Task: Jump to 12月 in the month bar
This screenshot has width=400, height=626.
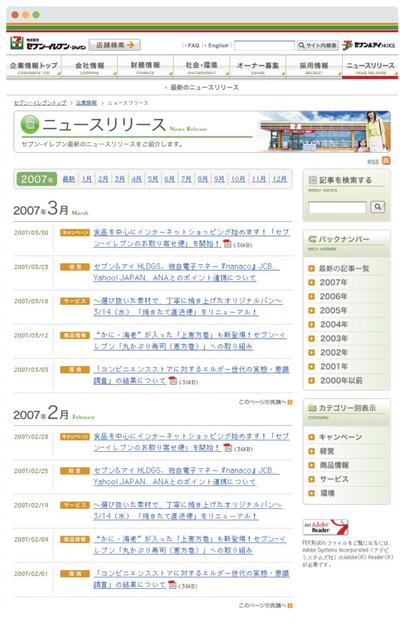Action: pyautogui.click(x=279, y=179)
